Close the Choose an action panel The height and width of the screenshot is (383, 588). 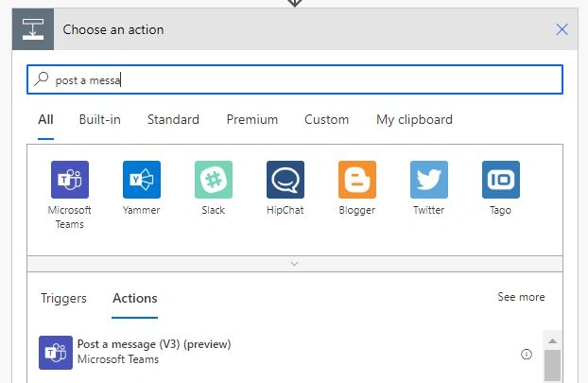click(562, 29)
